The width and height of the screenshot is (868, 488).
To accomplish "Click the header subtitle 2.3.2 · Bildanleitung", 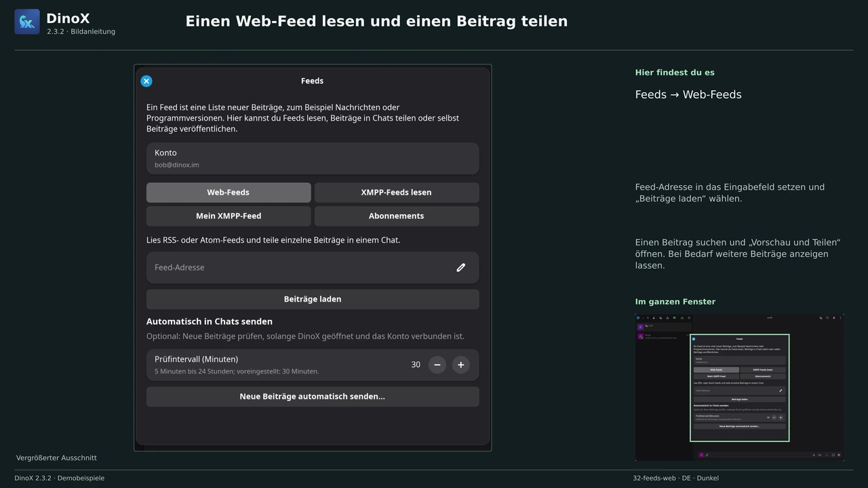I will 81,32.
